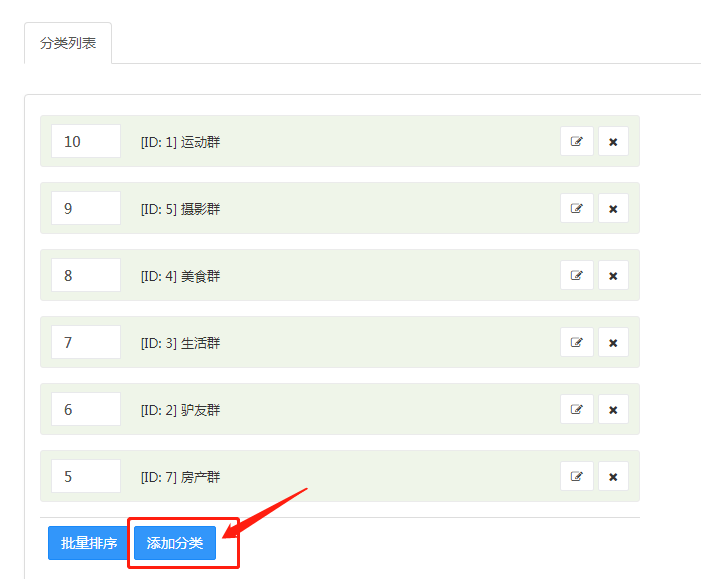The width and height of the screenshot is (701, 579).
Task: Edit the 房产群 category
Action: coord(577,477)
